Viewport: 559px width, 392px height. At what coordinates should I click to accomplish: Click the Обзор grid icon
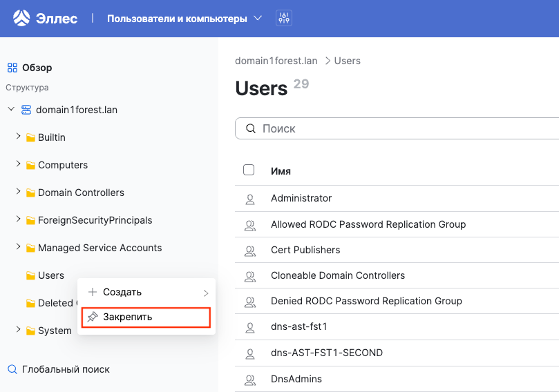click(x=12, y=68)
